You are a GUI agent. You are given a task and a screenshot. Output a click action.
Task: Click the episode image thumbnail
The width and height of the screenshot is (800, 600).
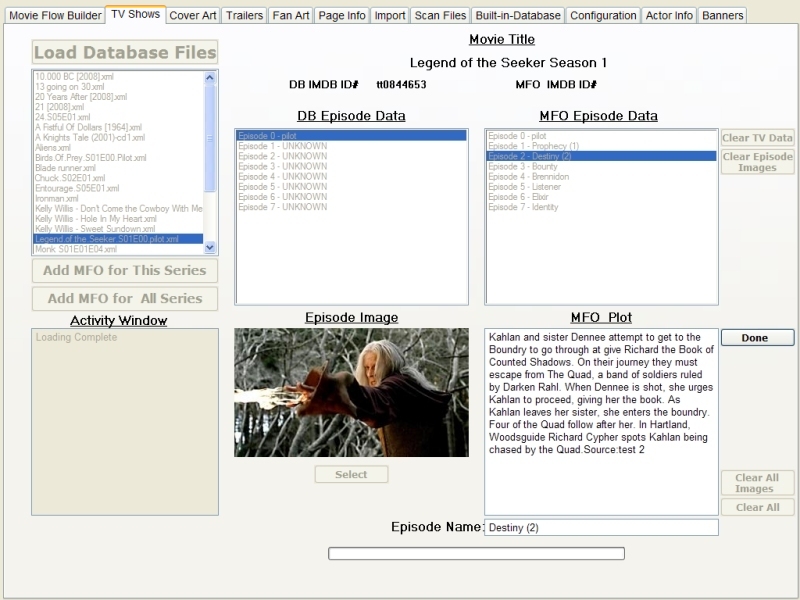[x=351, y=392]
